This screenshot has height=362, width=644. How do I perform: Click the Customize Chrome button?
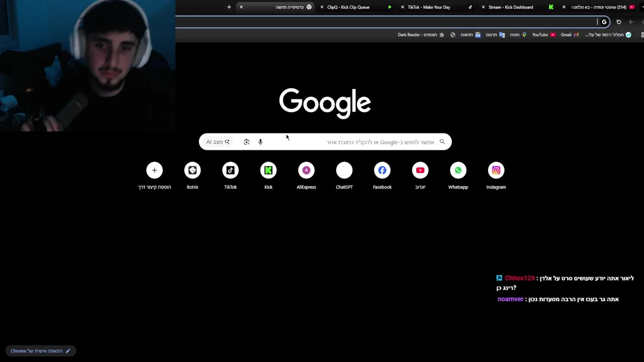coord(40,351)
